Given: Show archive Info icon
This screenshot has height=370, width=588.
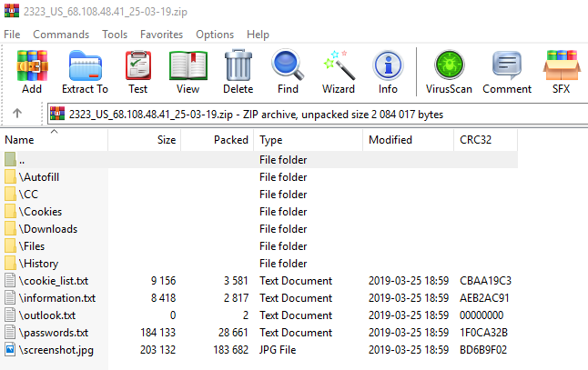Looking at the screenshot, I should [388, 65].
